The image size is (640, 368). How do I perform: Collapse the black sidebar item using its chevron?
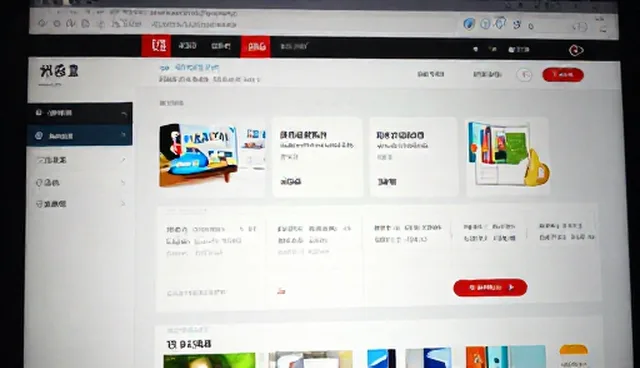(x=124, y=114)
